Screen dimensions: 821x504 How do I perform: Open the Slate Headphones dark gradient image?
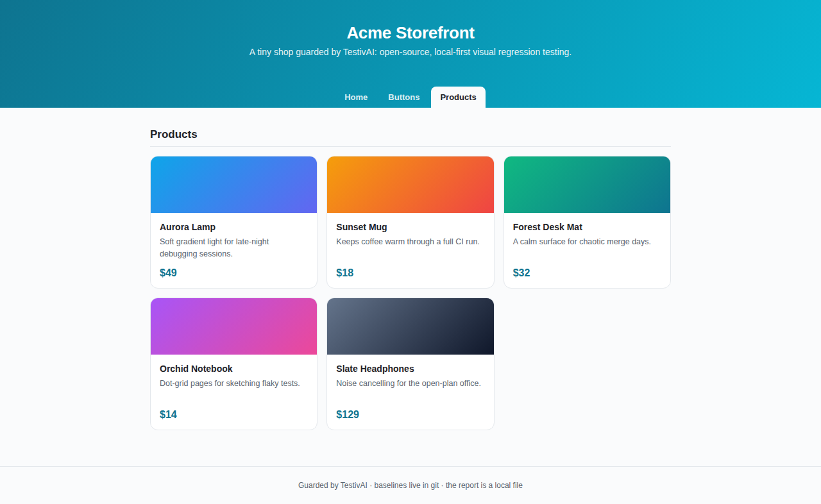pyautogui.click(x=410, y=326)
